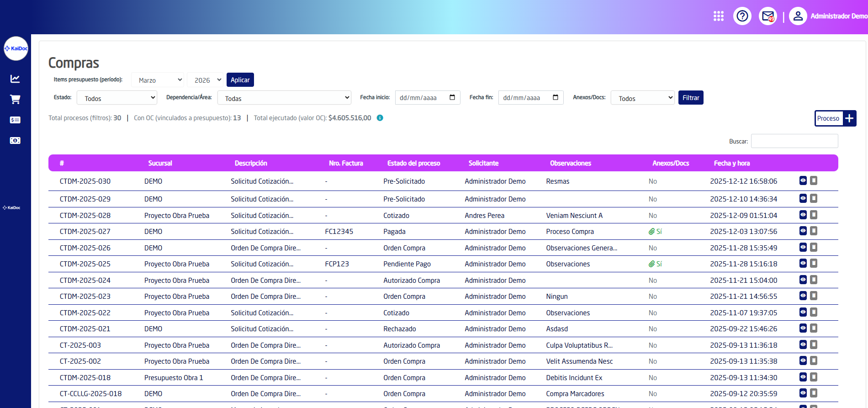The height and width of the screenshot is (408, 868).
Task: Expand the Marzo month dropdown
Action: [158, 80]
